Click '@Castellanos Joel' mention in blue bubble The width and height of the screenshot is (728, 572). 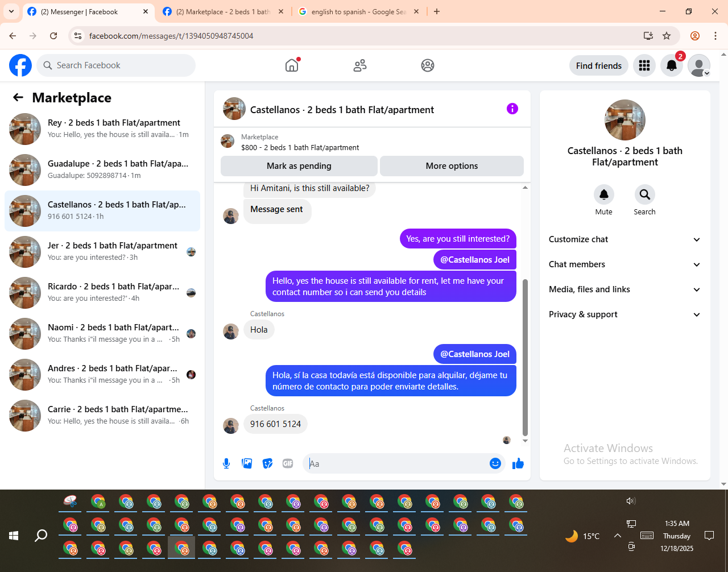(475, 354)
